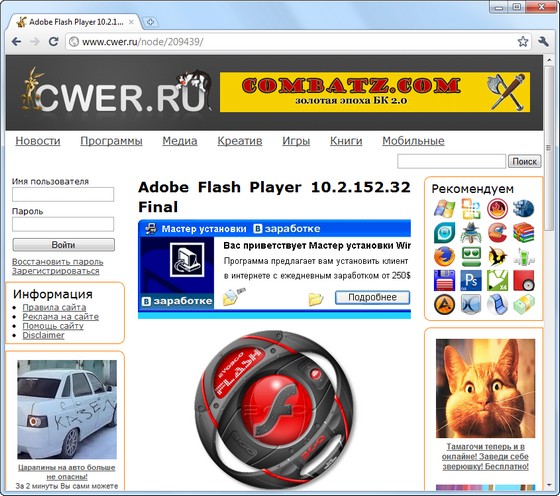This screenshot has width=560, height=496.
Task: Open the Disclaimer link
Action: [43, 335]
